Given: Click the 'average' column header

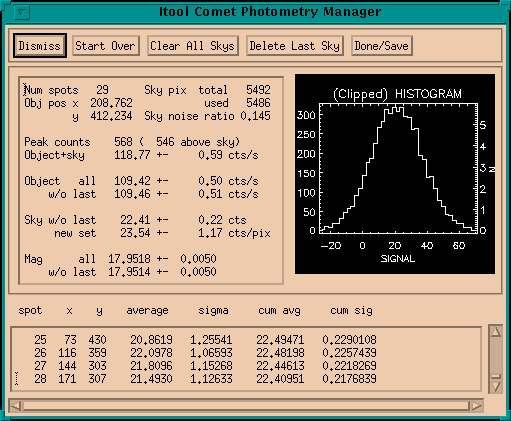Looking at the screenshot, I should pyautogui.click(x=147, y=311).
